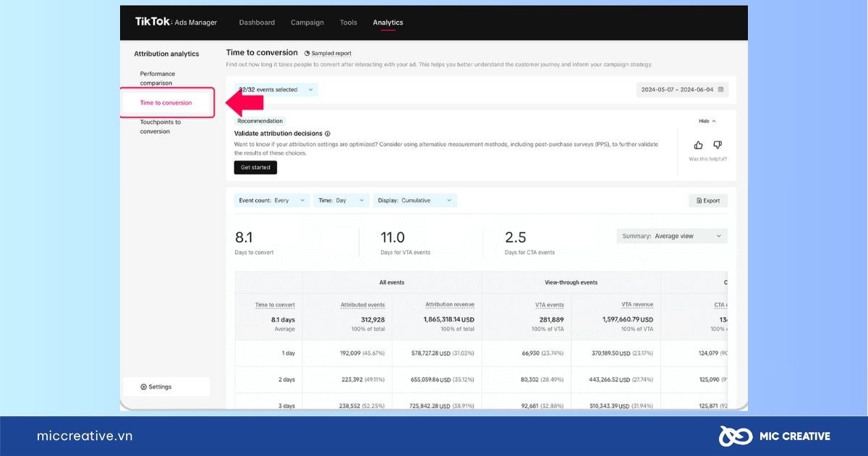
Task: Open the Event count dropdown
Action: tap(272, 200)
